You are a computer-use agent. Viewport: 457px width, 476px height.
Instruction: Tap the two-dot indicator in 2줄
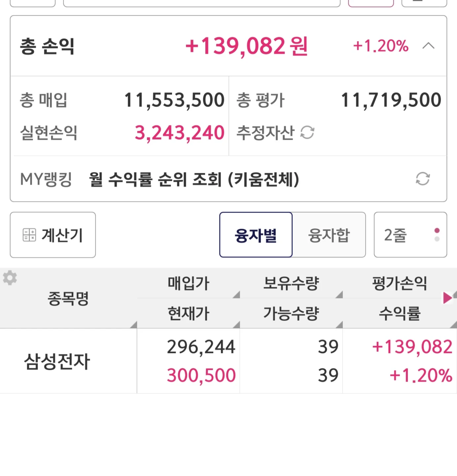coord(437,235)
